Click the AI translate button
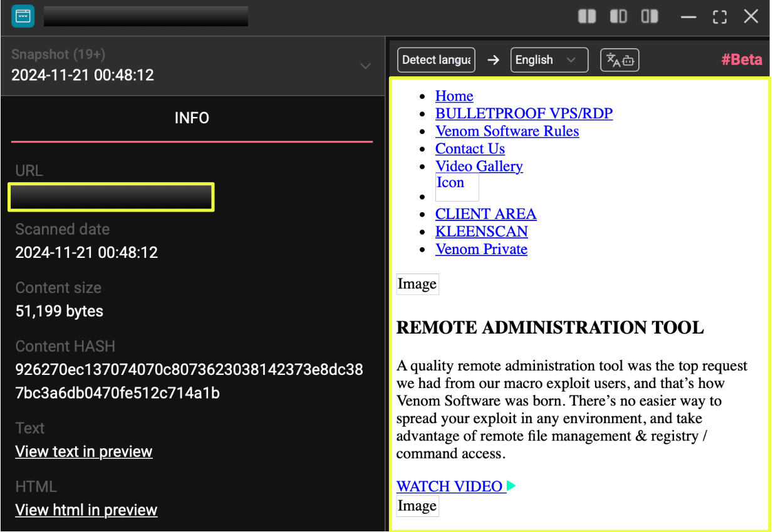The image size is (773, 532). 620,60
